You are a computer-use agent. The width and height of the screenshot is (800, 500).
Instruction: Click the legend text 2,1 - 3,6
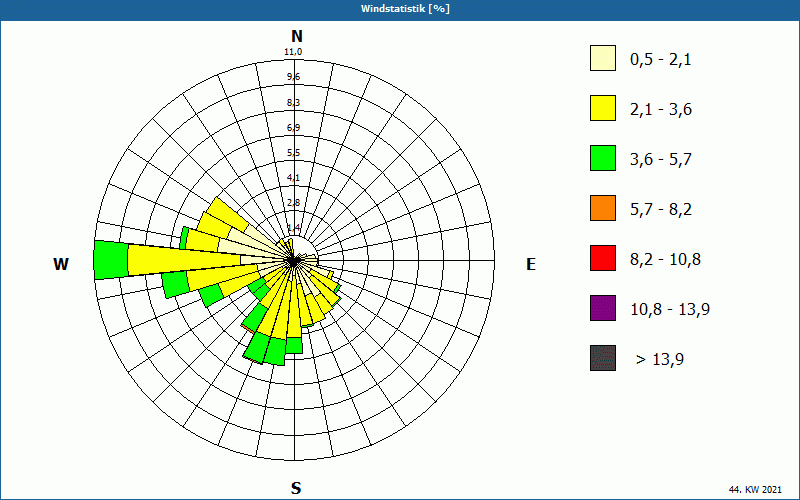(661, 110)
